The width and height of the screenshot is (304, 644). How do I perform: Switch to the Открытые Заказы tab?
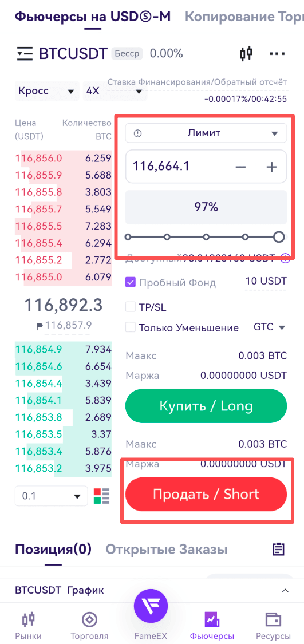click(x=167, y=549)
